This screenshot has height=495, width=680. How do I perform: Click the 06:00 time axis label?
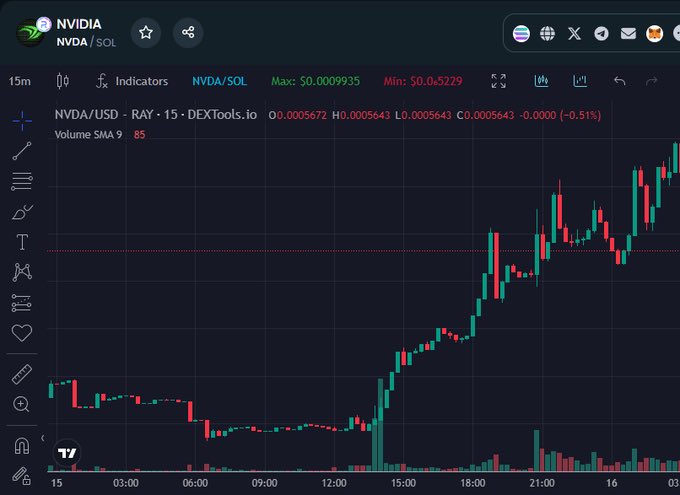point(195,483)
